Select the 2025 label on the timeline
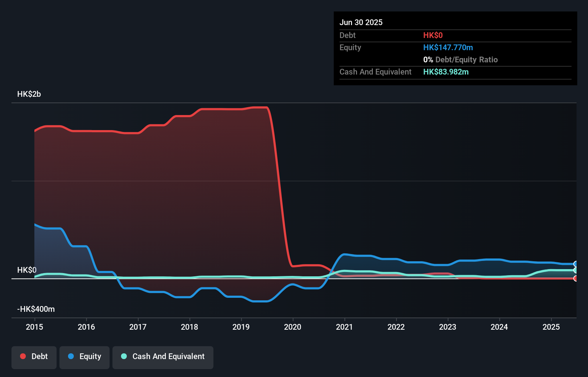The image size is (588, 377). [551, 327]
